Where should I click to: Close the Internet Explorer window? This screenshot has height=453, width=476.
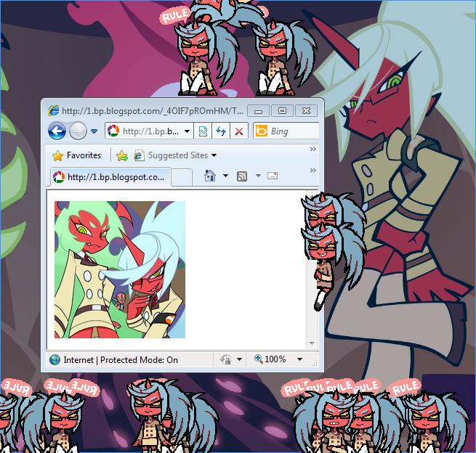[306, 110]
